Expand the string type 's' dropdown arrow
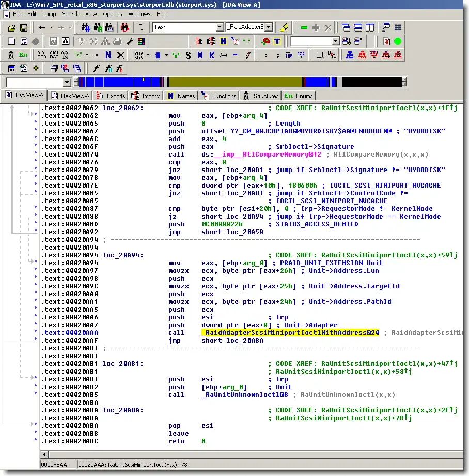 coord(87,55)
